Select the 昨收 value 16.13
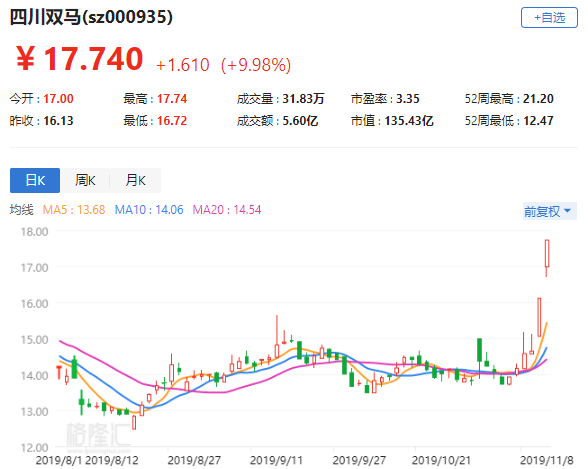 point(58,121)
